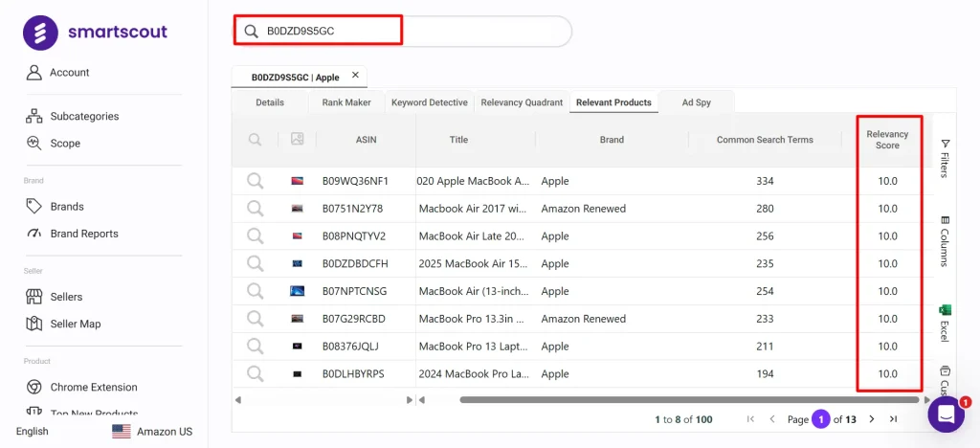Viewport: 980px width, 448px height.
Task: Click the Amazon Renewed brand for B0751N2Y78
Action: [583, 209]
